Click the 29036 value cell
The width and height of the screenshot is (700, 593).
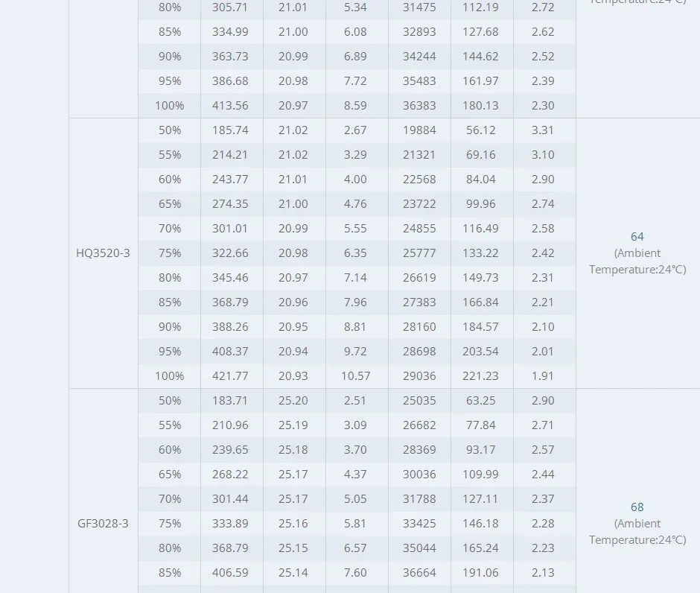click(x=419, y=376)
